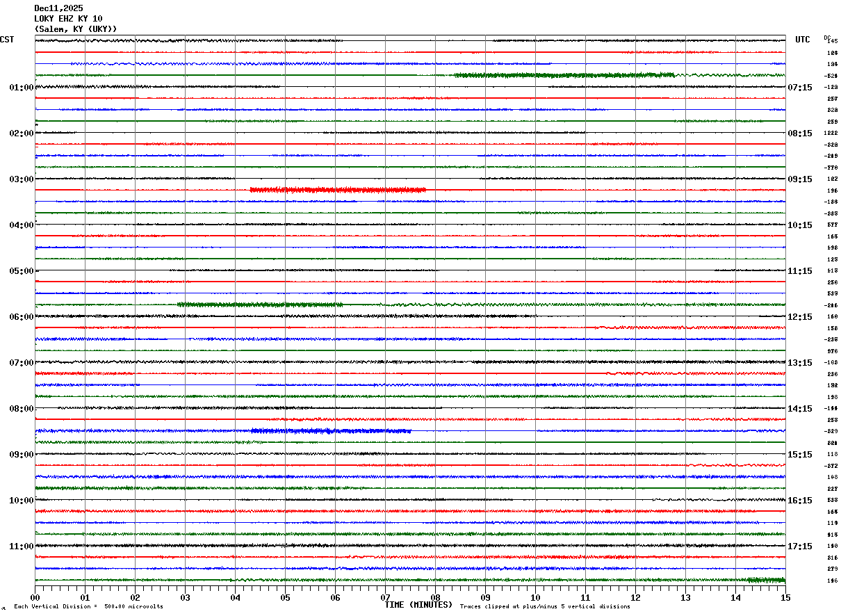This screenshot has height=616, width=841.
Task: Click the date text "Dec11,2025"
Action: pyautogui.click(x=58, y=8)
